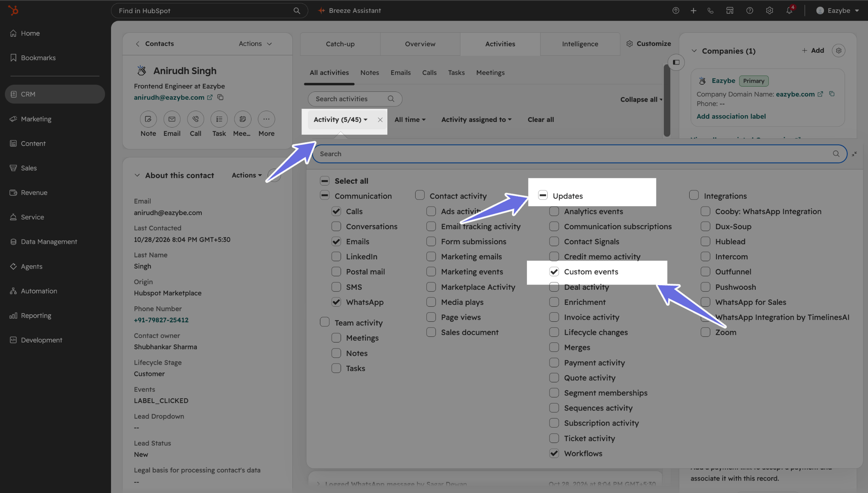The height and width of the screenshot is (493, 868).
Task: Open the notifications bell icon
Action: pos(789,11)
